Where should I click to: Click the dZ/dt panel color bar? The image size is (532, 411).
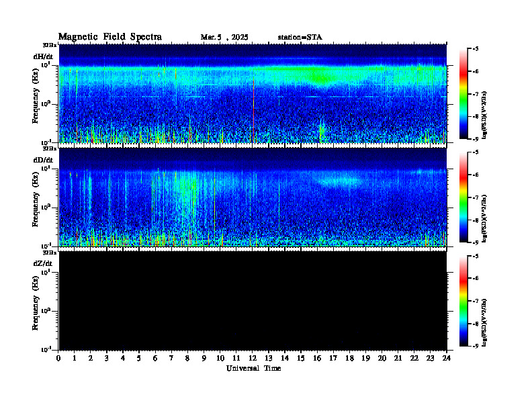(463, 301)
